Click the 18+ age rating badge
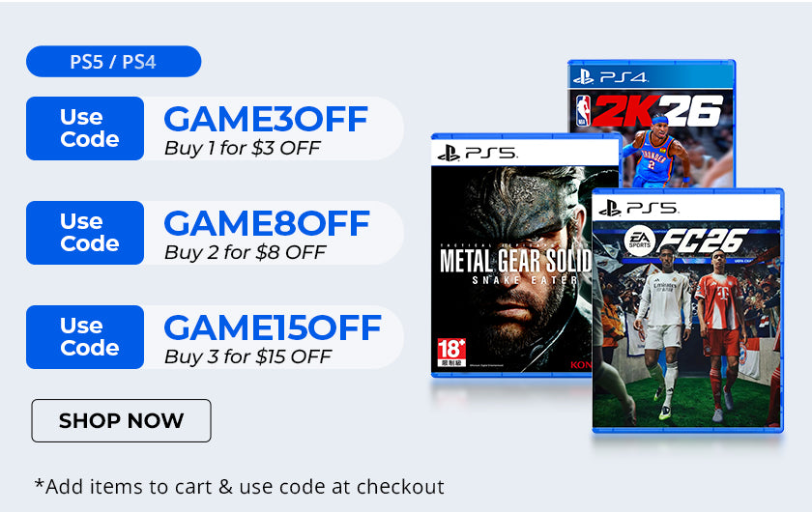This screenshot has width=812, height=512. coord(452,350)
